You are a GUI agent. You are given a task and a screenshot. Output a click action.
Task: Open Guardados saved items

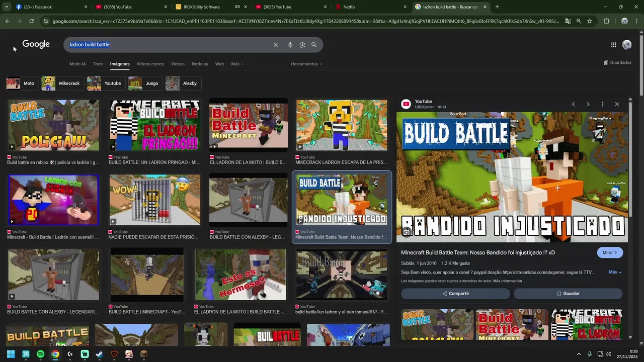(x=617, y=63)
